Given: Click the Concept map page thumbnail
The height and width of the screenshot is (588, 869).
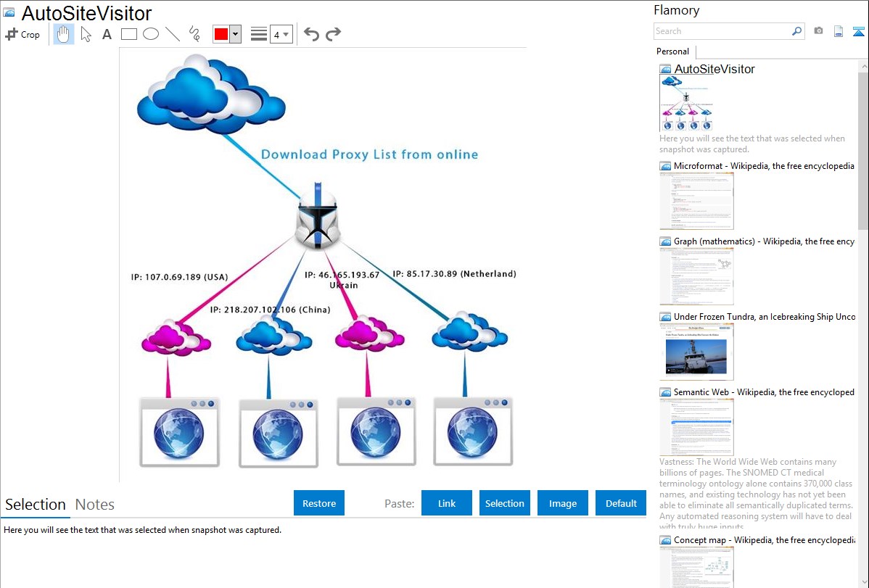Looking at the screenshot, I should [696, 567].
